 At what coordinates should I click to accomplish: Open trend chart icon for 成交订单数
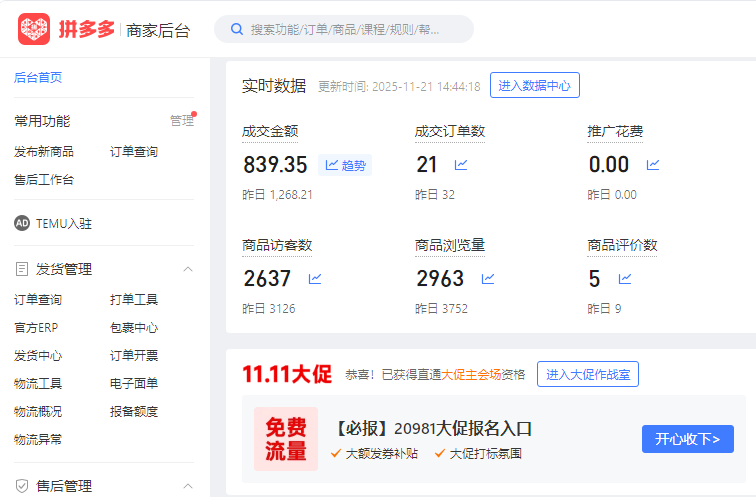(x=461, y=165)
